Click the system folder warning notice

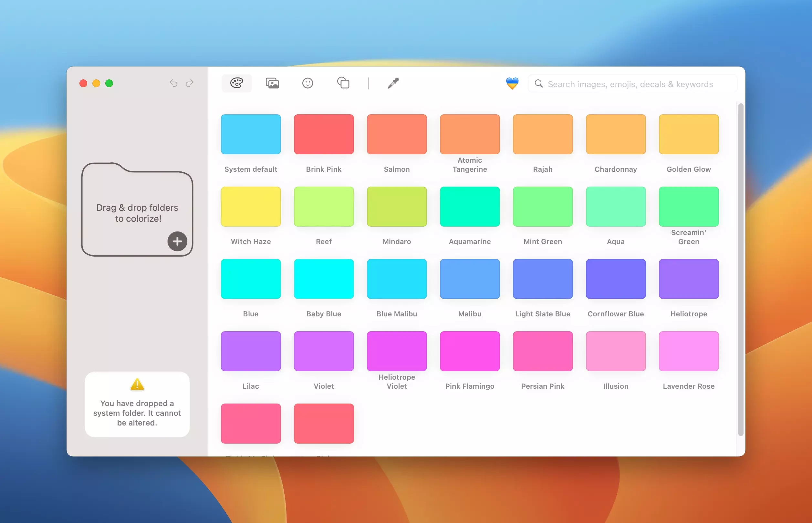pos(137,404)
